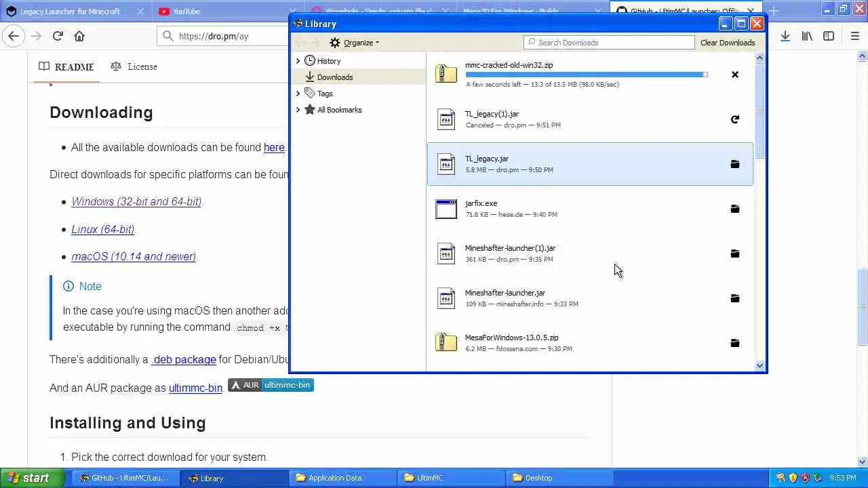Select the Mineshafter-launcher.jar download row

point(590,298)
